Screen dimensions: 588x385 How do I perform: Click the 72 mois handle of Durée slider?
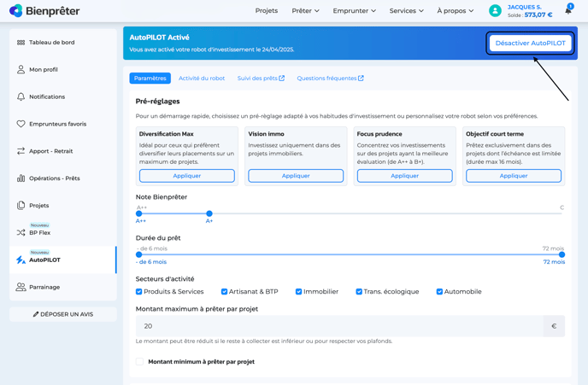(x=562, y=254)
